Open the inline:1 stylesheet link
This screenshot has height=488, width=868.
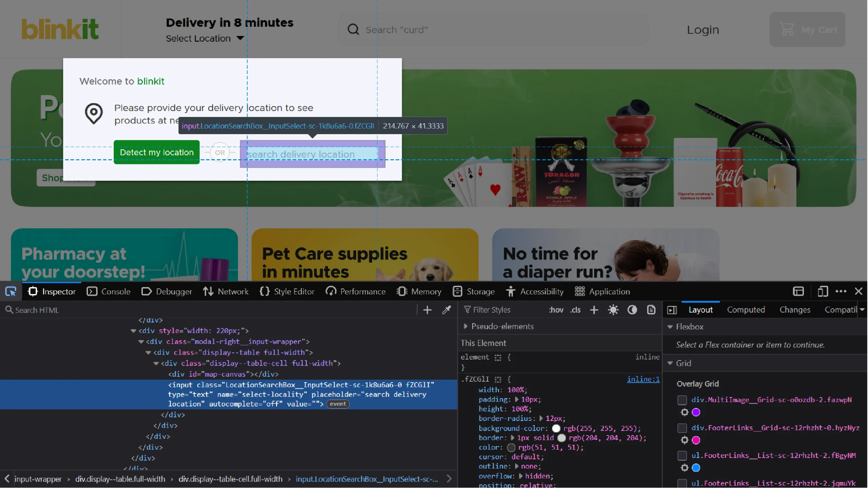tap(644, 380)
